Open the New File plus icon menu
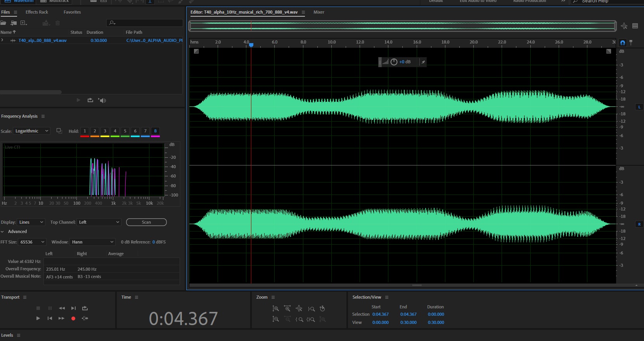 24,23
